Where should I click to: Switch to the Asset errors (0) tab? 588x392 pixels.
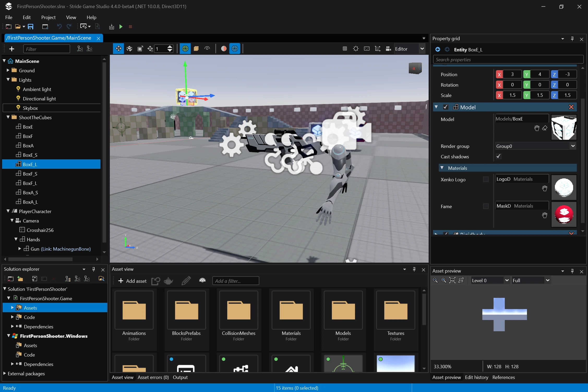click(x=153, y=377)
